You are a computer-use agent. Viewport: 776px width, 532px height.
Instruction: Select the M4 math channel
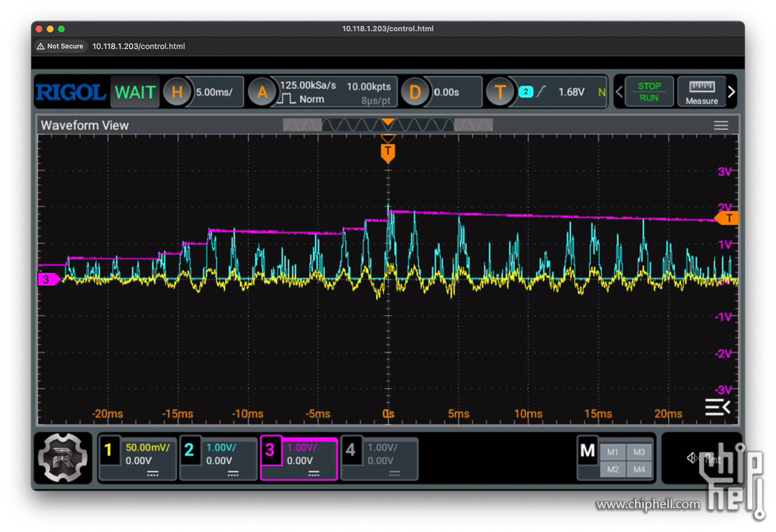pos(639,469)
